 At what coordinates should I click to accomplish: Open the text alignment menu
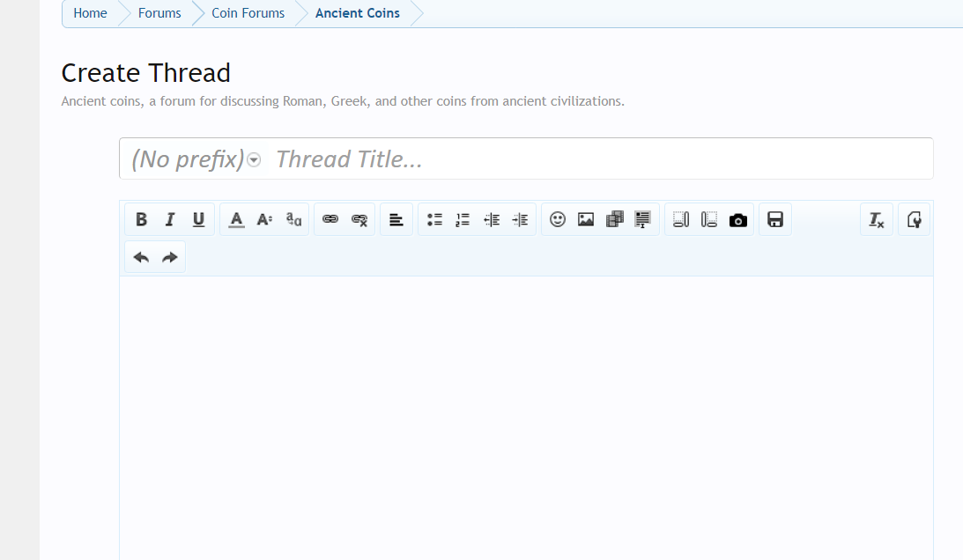click(x=396, y=220)
